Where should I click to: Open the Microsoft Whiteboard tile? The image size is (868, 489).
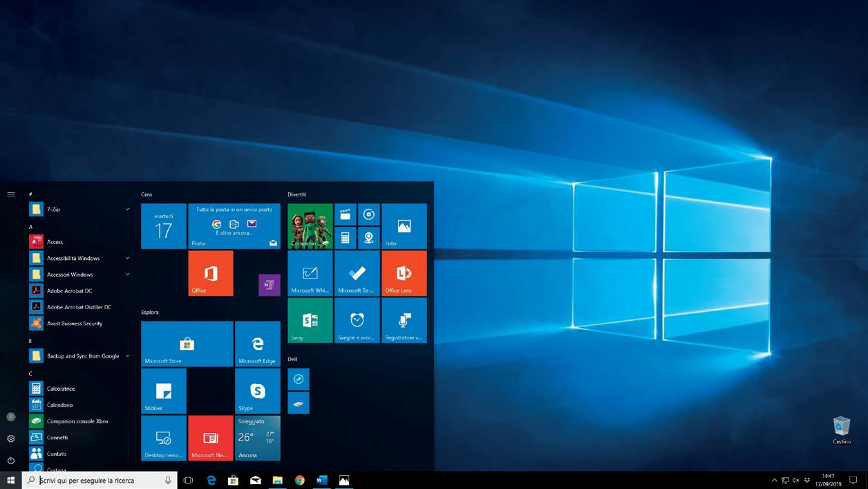tap(310, 273)
